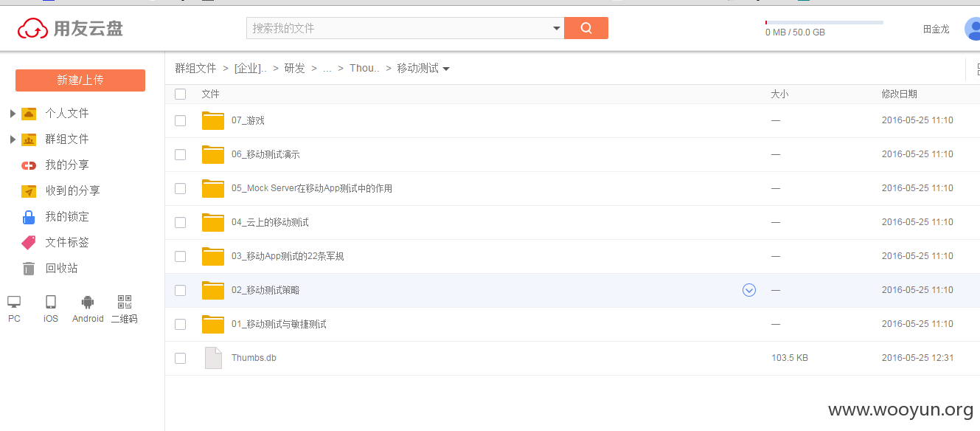Open the search box dropdown arrow
Image resolution: width=980 pixels, height=431 pixels.
pyautogui.click(x=557, y=29)
